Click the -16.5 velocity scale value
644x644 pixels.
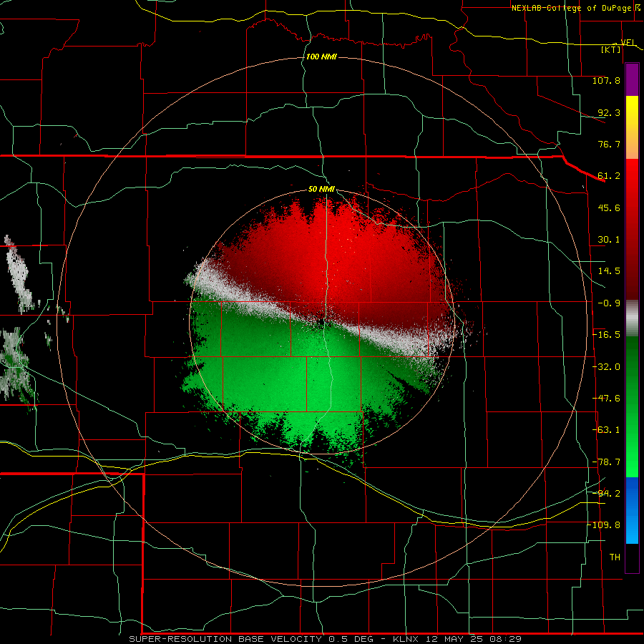(x=607, y=335)
